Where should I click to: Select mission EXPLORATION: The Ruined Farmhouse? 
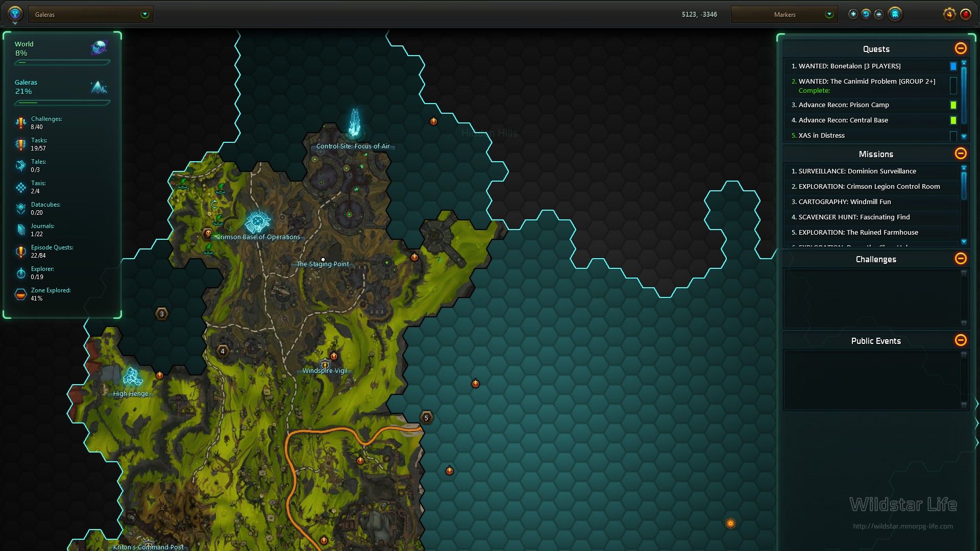pyautogui.click(x=871, y=233)
